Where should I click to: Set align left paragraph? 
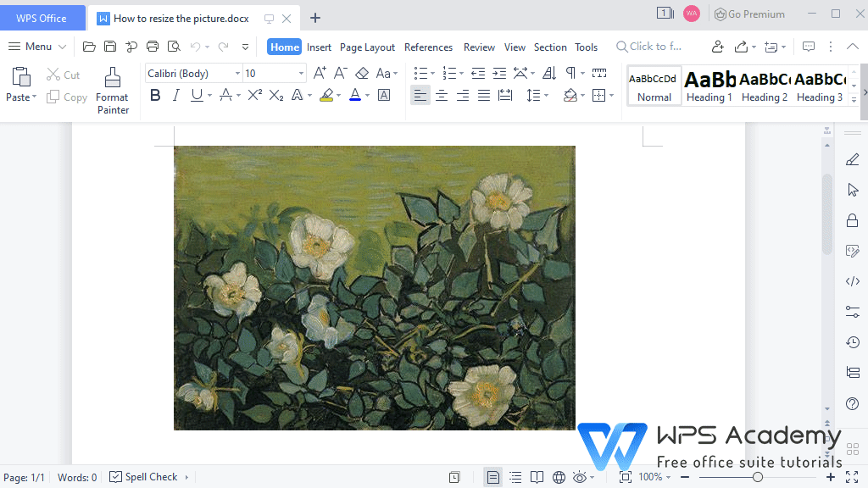420,96
